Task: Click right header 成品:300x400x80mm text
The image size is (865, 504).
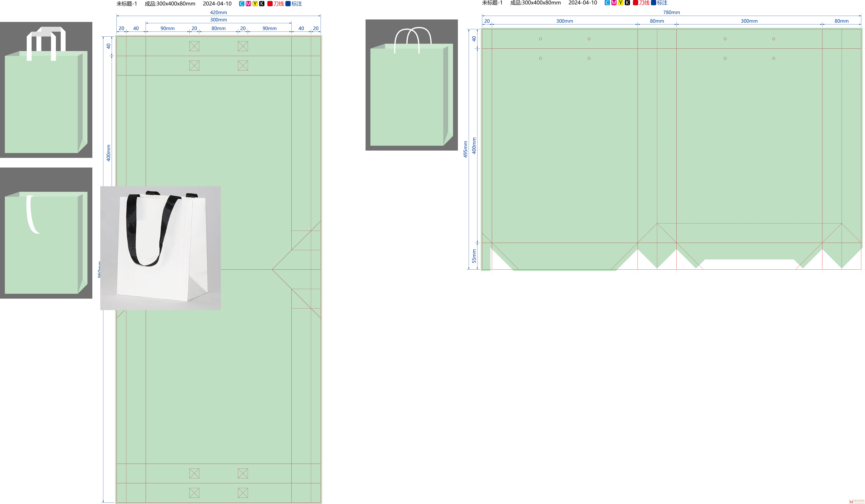Action: pyautogui.click(x=535, y=3)
